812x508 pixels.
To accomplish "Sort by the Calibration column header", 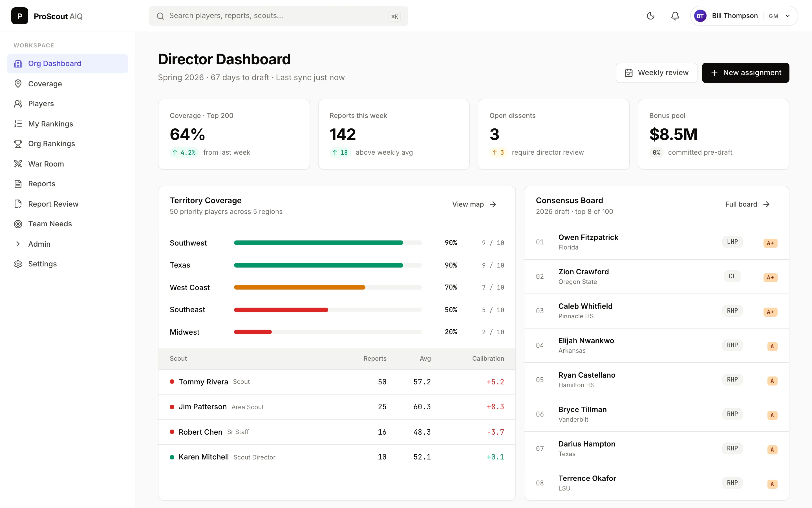I will (488, 358).
